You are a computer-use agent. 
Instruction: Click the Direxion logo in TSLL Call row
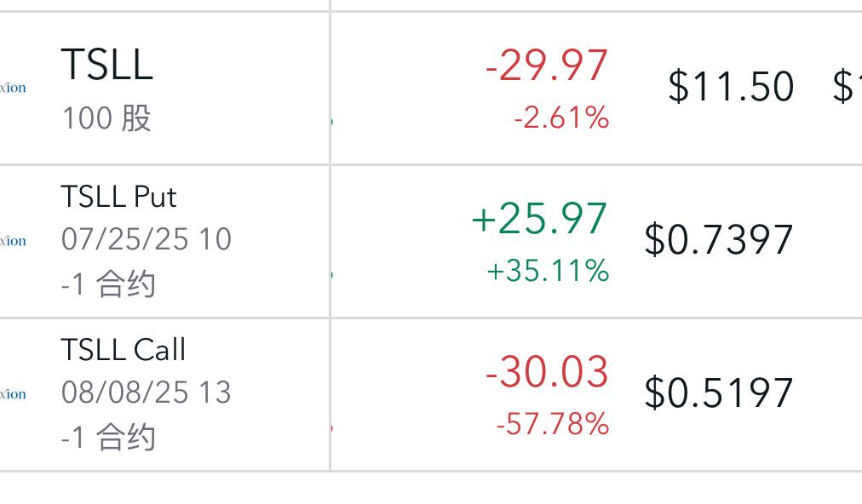(13, 395)
